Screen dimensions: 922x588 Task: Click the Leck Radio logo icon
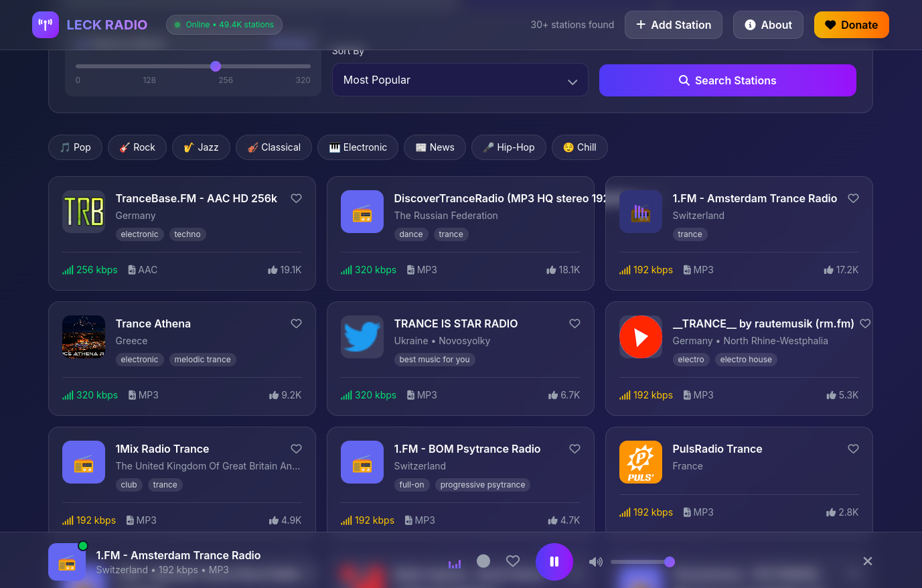(46, 25)
